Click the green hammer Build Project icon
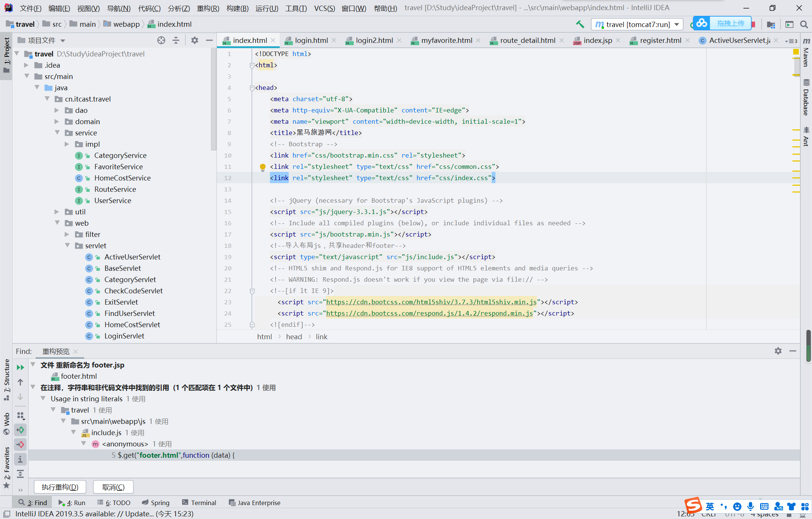The height and width of the screenshot is (519, 812). click(x=580, y=24)
